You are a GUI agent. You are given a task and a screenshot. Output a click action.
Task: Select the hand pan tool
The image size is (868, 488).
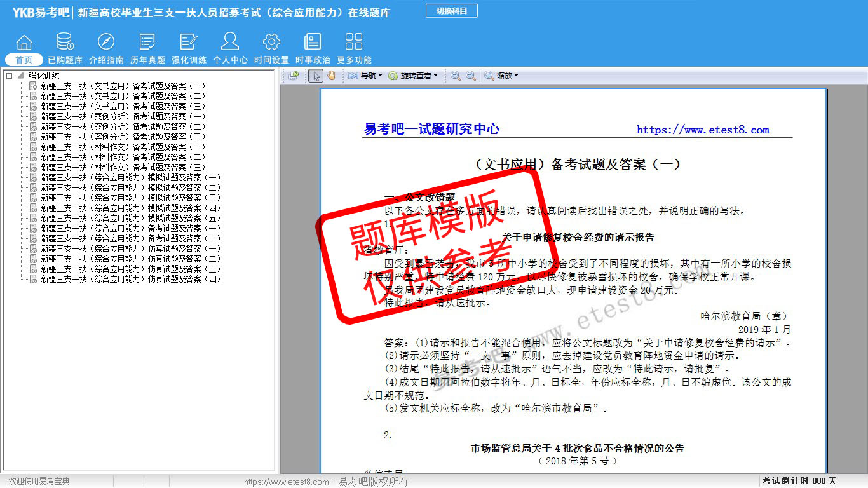pos(332,76)
